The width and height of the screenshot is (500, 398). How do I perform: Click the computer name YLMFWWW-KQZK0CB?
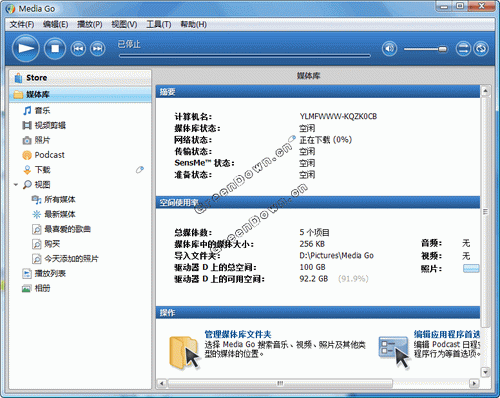point(338,116)
